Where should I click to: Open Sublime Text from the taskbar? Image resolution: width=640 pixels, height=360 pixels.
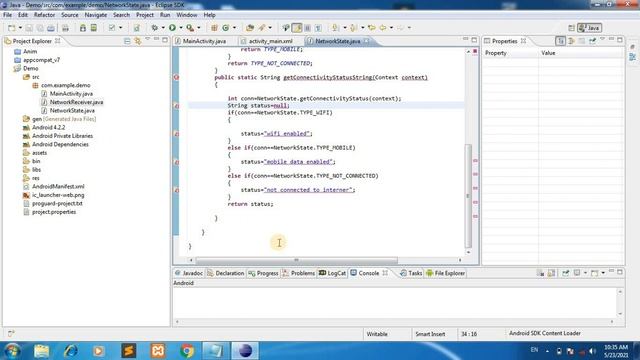coord(129,351)
